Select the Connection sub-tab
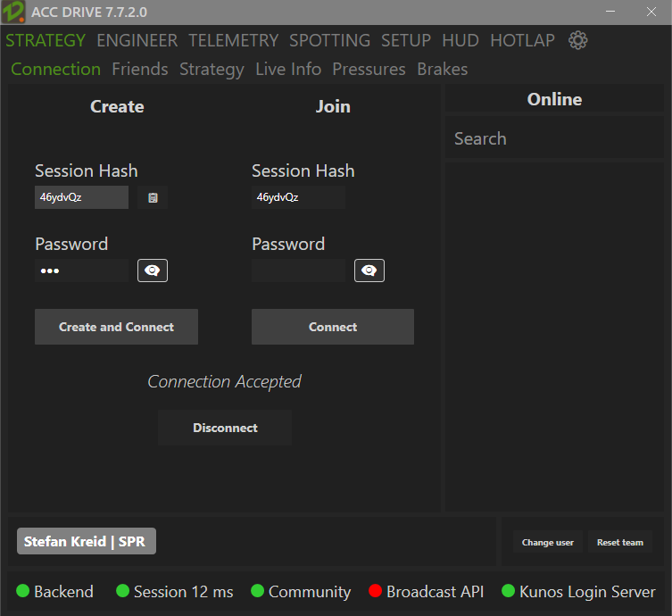The height and width of the screenshot is (616, 672). coord(55,70)
